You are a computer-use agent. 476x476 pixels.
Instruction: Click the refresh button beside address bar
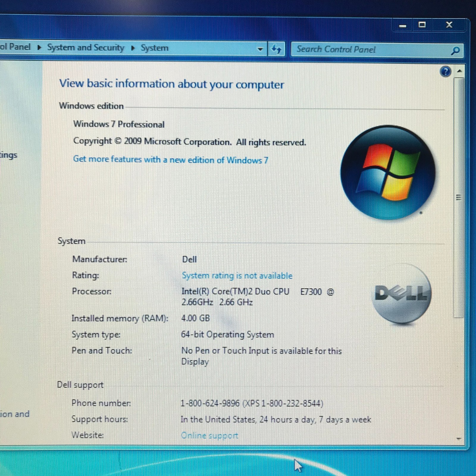click(276, 49)
